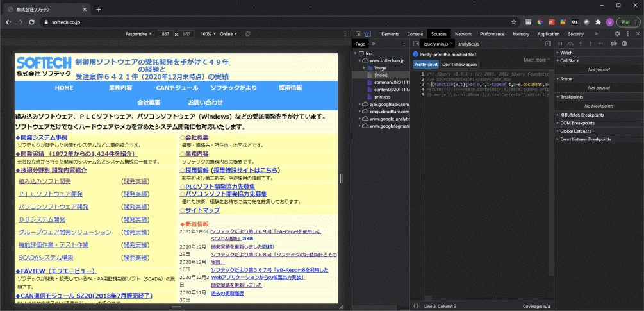This screenshot has width=644, height=311.
Task: Toggle pause on exceptions icon
Action: pyautogui.click(x=624, y=44)
